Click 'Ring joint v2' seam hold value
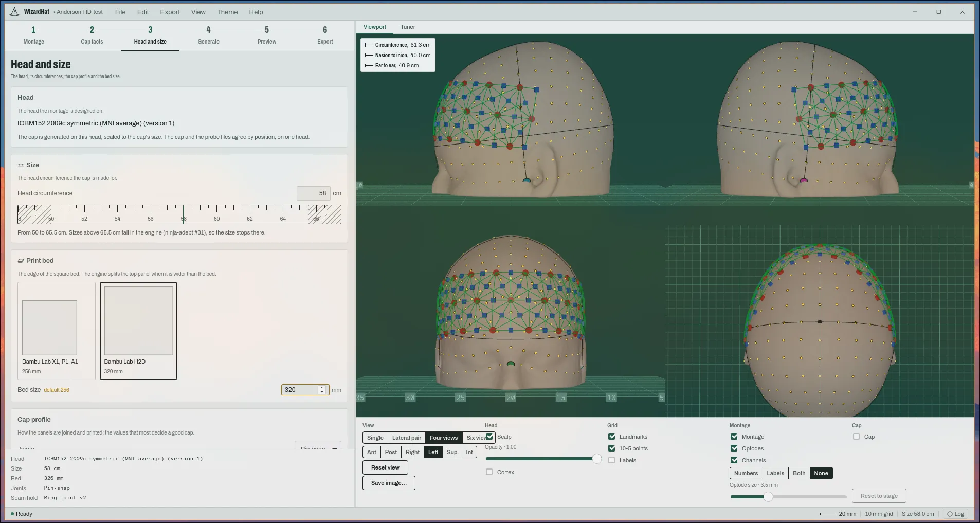Viewport: 980px width, 523px height. pos(65,498)
